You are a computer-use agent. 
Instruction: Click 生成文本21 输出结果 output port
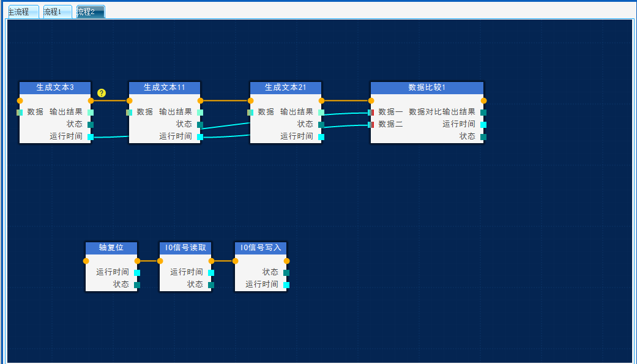click(321, 113)
